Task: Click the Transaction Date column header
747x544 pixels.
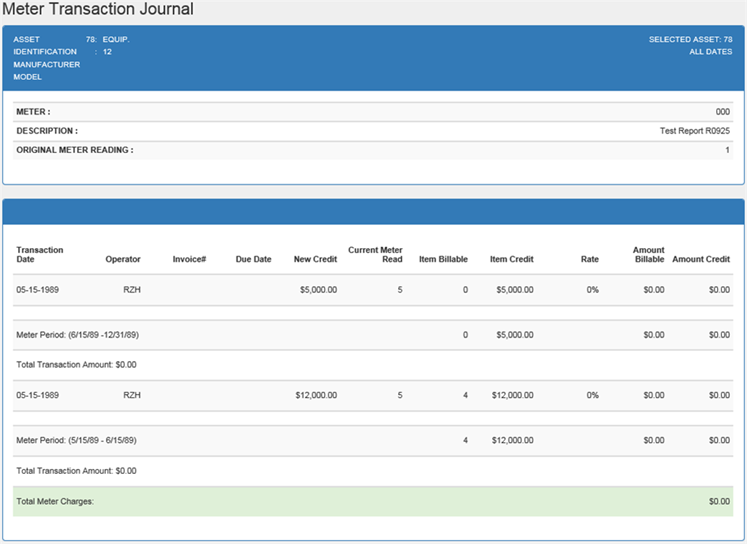Action: click(x=40, y=254)
